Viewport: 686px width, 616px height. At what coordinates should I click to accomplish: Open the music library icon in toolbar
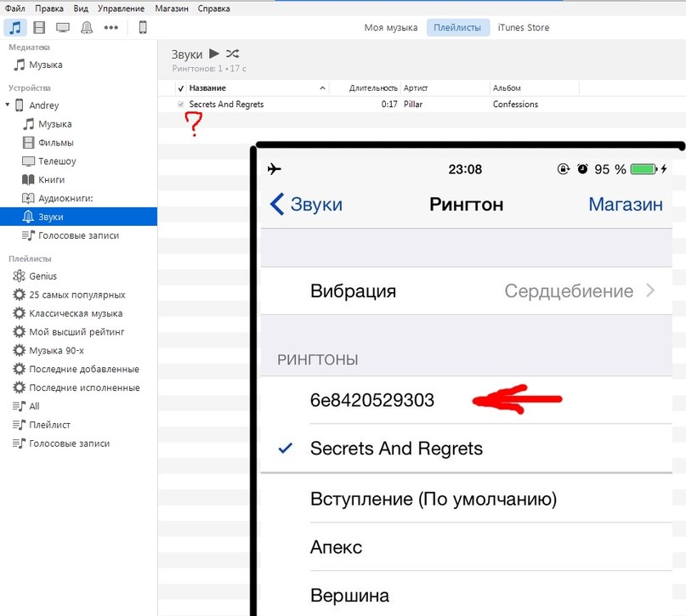(x=15, y=27)
